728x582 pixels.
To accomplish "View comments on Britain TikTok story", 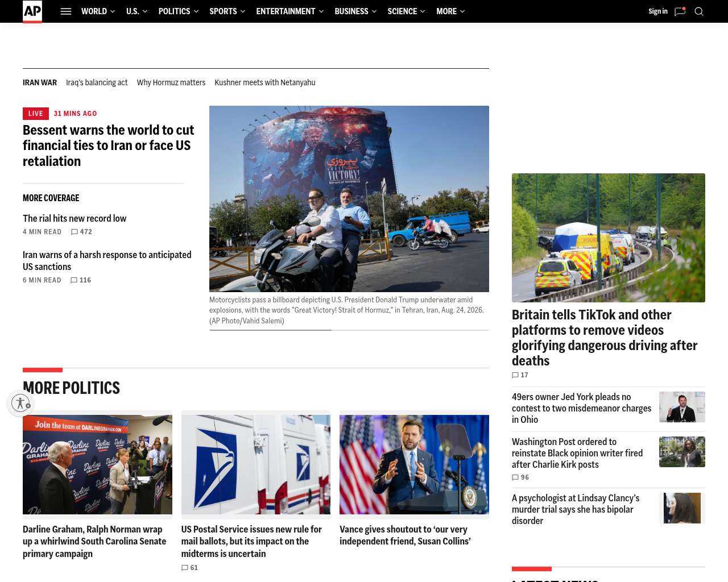I will [520, 375].
